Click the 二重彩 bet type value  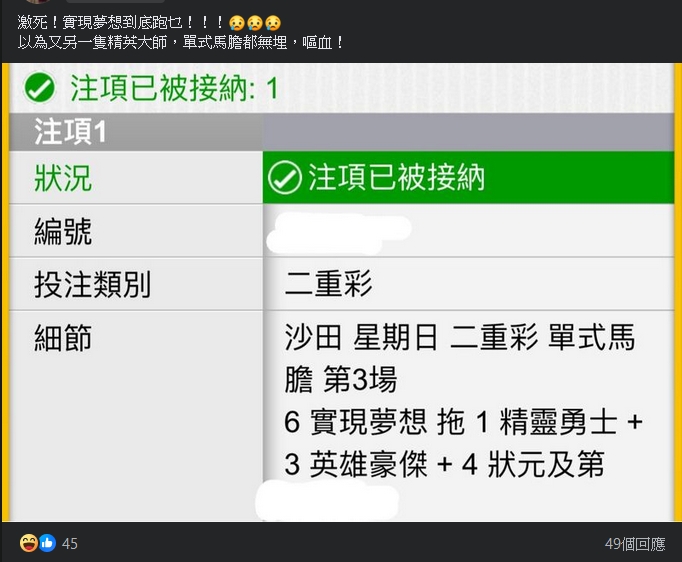click(x=329, y=285)
